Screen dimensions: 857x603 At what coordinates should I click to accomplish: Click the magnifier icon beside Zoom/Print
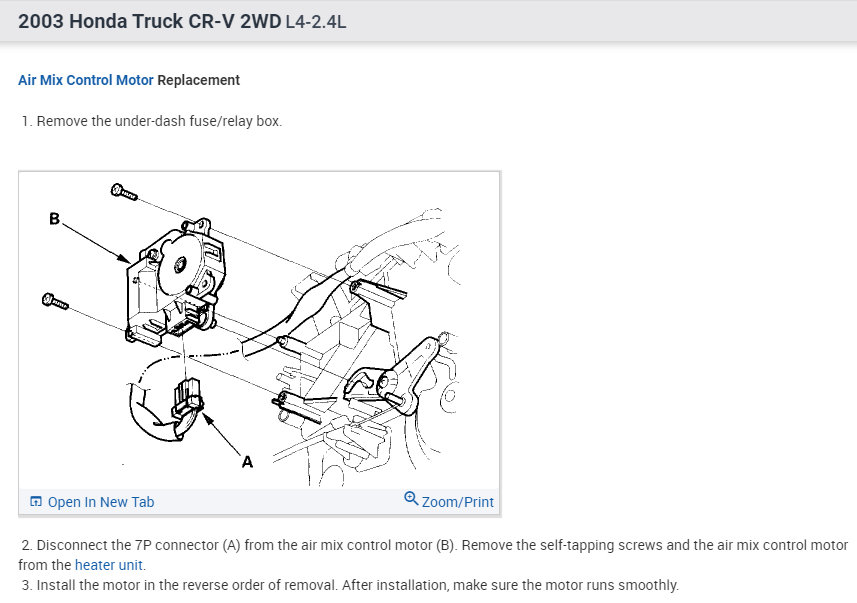coord(411,498)
